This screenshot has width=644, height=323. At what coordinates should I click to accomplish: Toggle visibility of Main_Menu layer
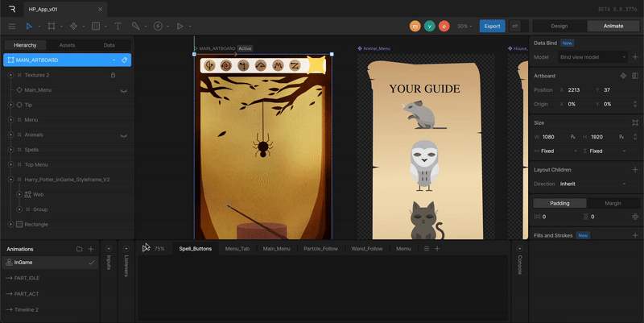(x=123, y=90)
